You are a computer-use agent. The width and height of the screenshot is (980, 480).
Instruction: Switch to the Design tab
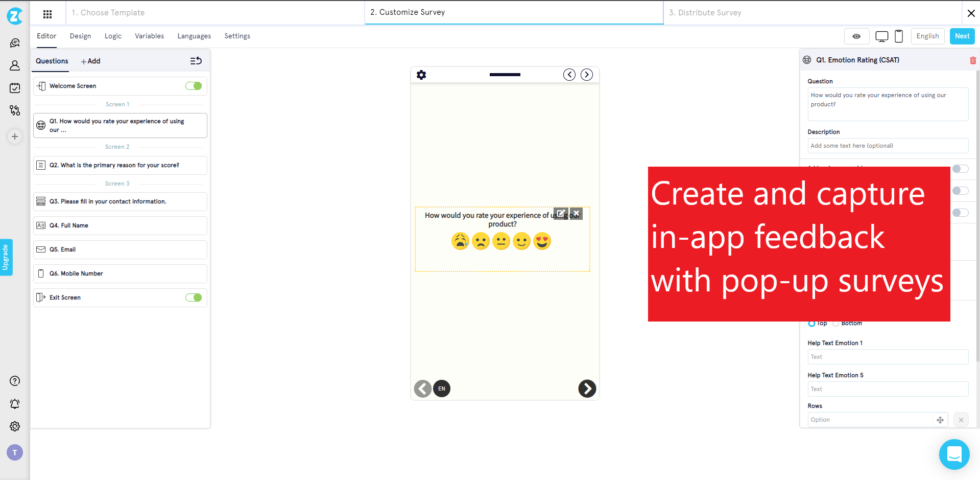pos(80,36)
